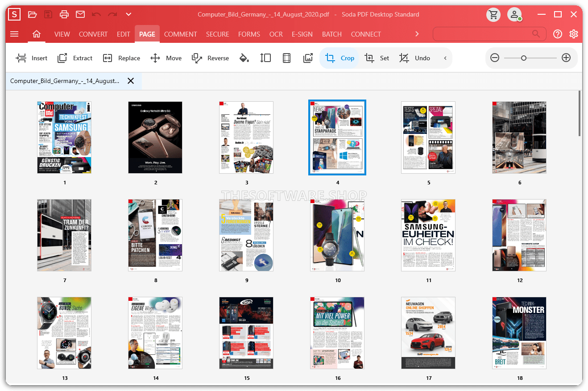Open the Settings gear icon
This screenshot has width=588, height=391.
[574, 34]
